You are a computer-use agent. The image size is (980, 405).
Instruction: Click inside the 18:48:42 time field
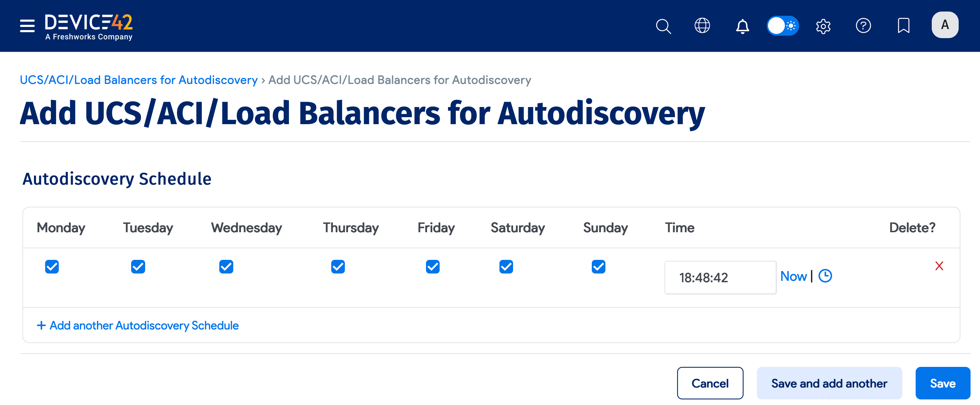(720, 277)
